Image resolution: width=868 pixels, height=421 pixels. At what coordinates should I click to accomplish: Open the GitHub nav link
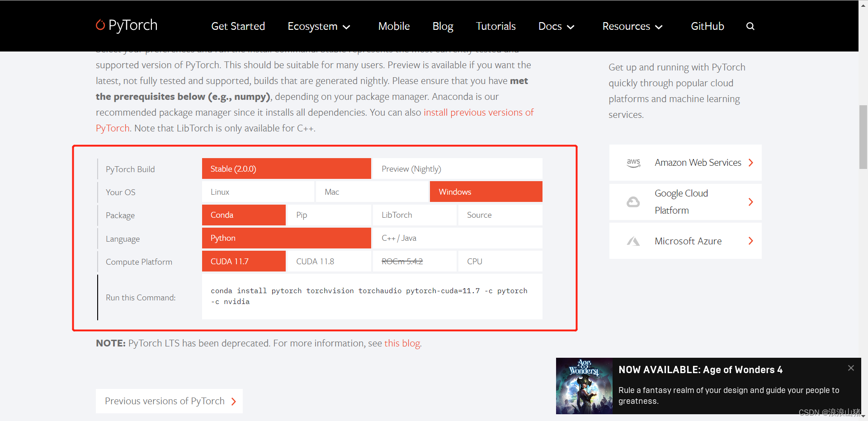[x=707, y=26]
